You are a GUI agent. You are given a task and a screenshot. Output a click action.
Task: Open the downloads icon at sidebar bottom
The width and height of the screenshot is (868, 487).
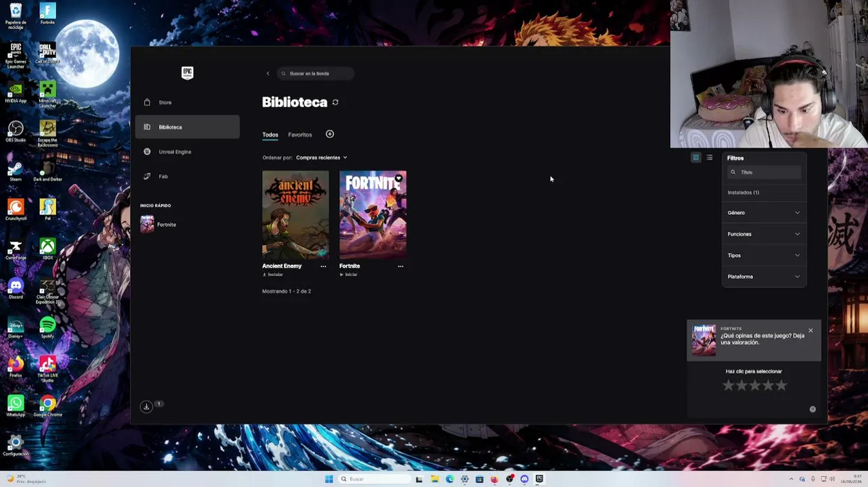pyautogui.click(x=146, y=407)
